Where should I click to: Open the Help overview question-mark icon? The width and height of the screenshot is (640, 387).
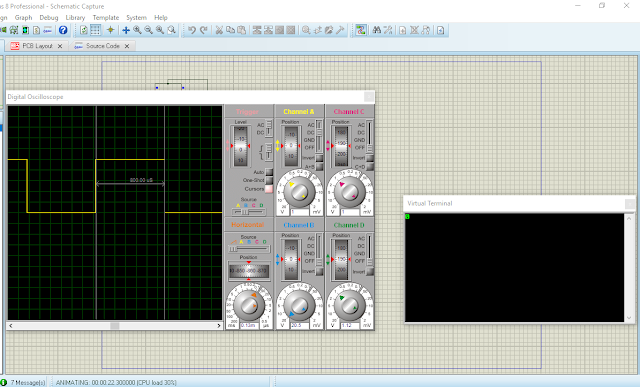click(63, 30)
